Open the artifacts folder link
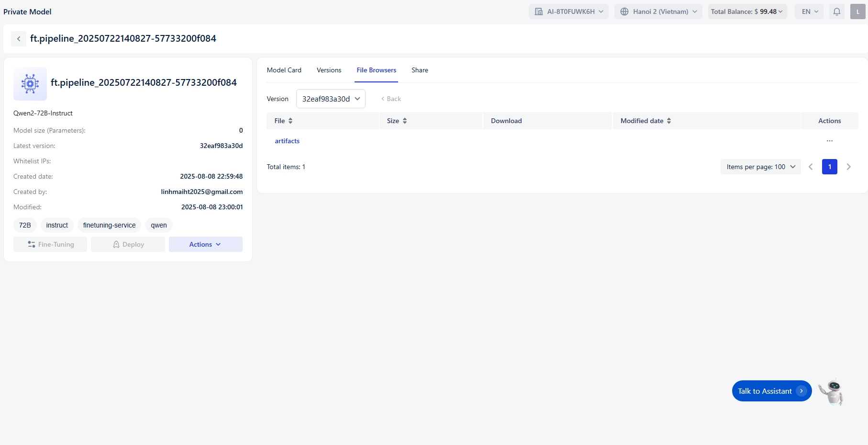Image resolution: width=868 pixels, height=445 pixels. pos(287,141)
